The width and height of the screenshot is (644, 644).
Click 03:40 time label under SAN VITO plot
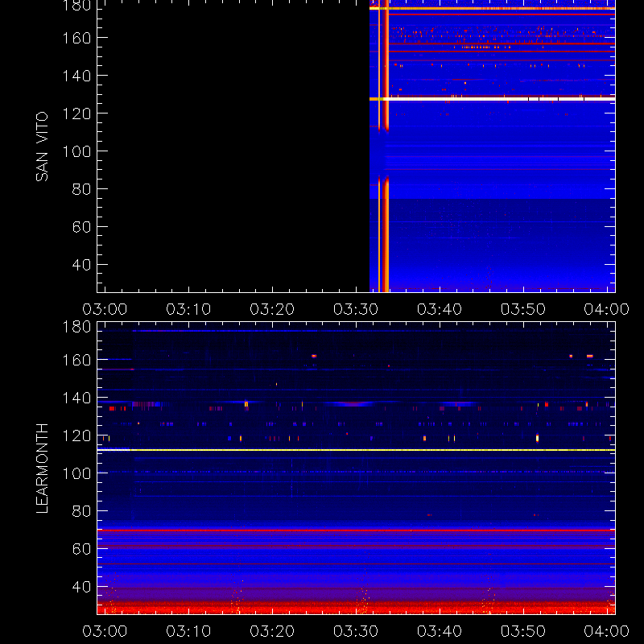point(440,309)
